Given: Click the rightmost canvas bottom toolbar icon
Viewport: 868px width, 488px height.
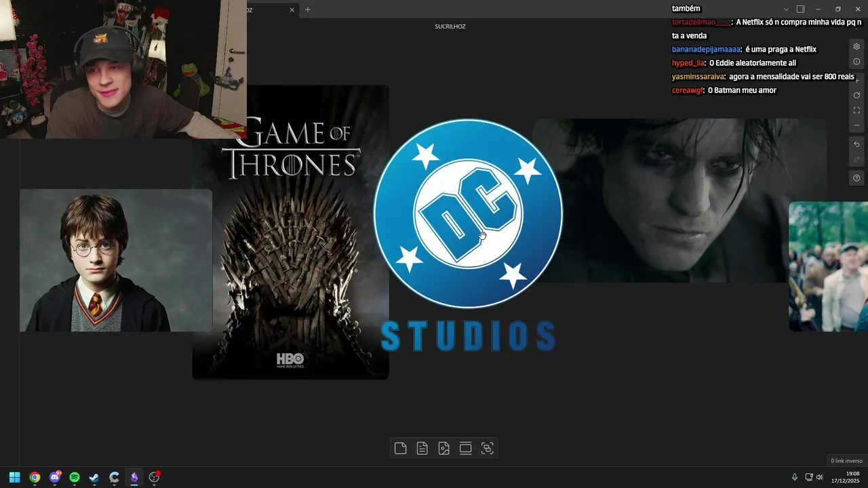Looking at the screenshot, I should pyautogui.click(x=488, y=448).
